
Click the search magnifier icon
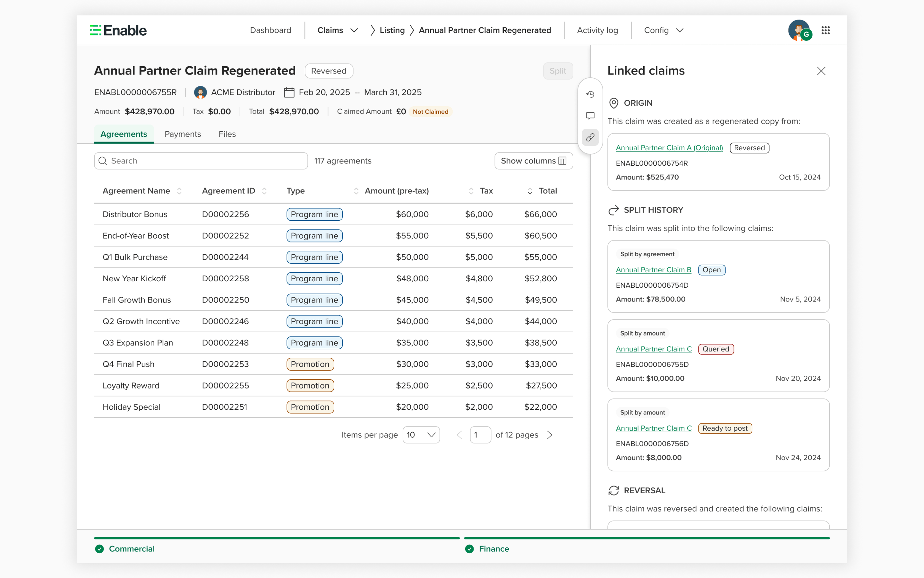[x=103, y=161]
